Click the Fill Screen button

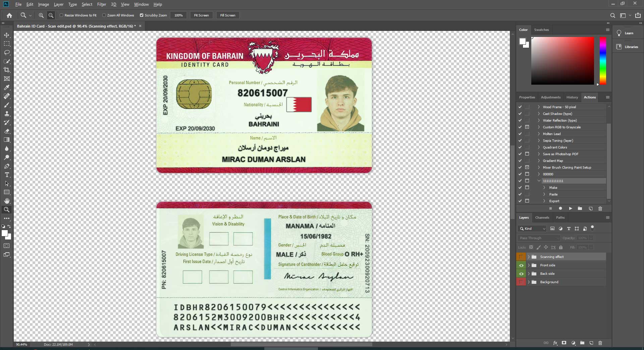pos(227,15)
